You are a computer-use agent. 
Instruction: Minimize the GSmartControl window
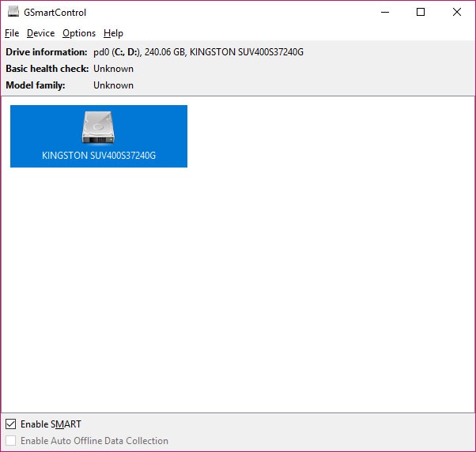[385, 12]
